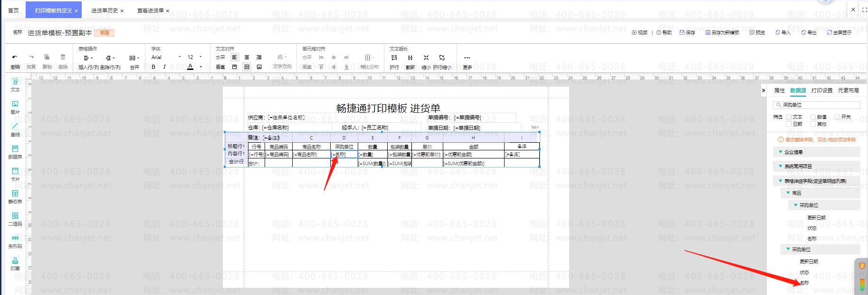Align text horizontally center
Viewport: 868px width, 295px height.
[247, 58]
